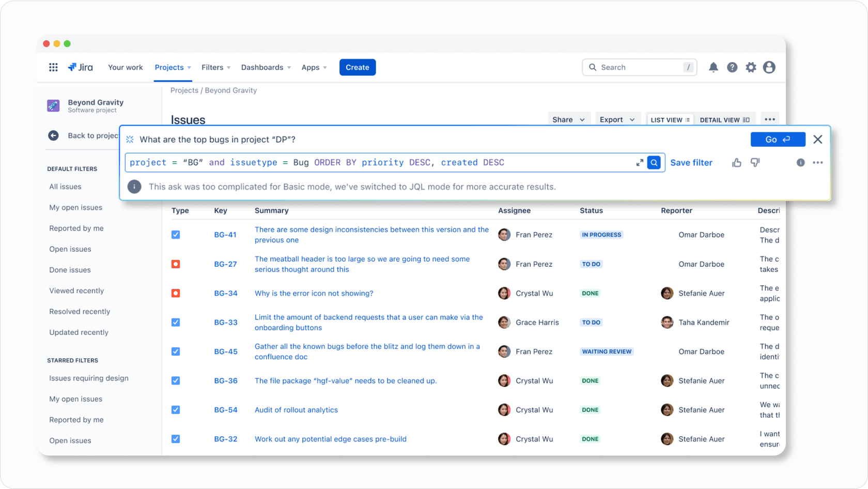Image resolution: width=868 pixels, height=489 pixels.
Task: Click the bug type icon on row BG-27
Action: [x=176, y=264]
